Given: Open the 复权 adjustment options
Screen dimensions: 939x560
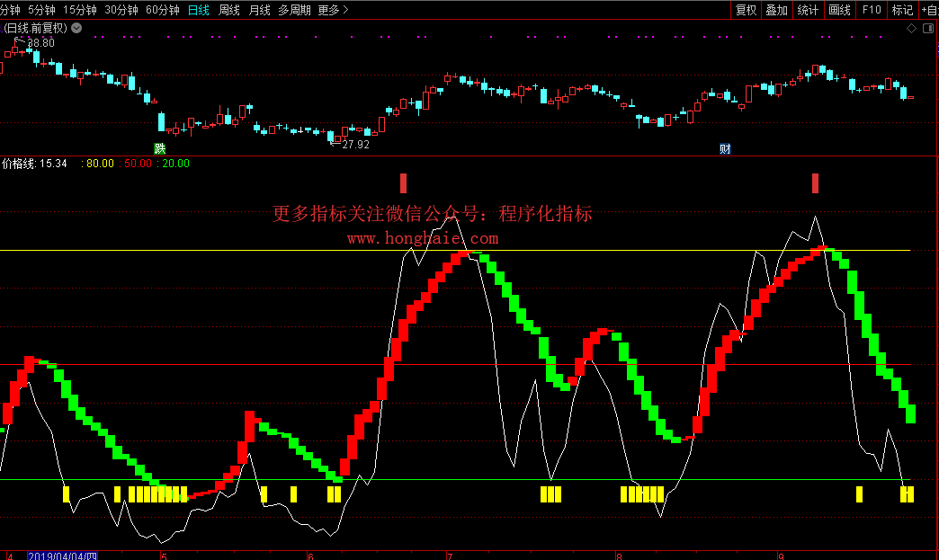Looking at the screenshot, I should [746, 10].
